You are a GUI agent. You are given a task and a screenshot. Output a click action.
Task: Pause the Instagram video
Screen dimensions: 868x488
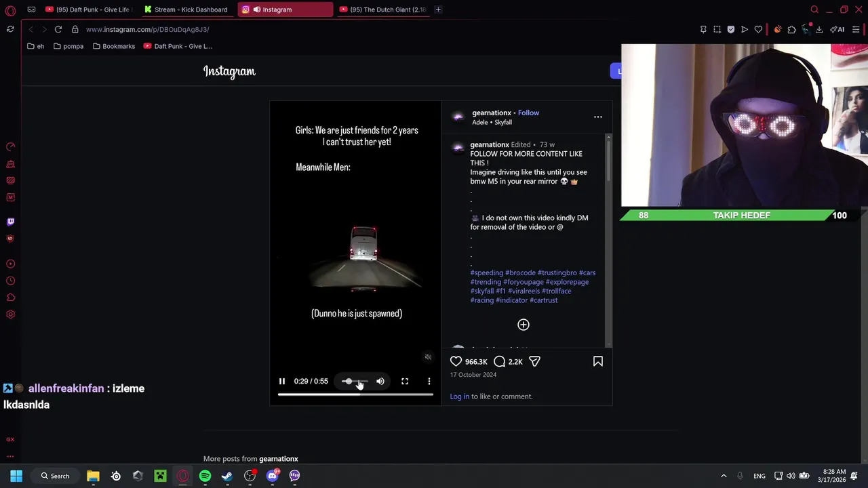282,381
